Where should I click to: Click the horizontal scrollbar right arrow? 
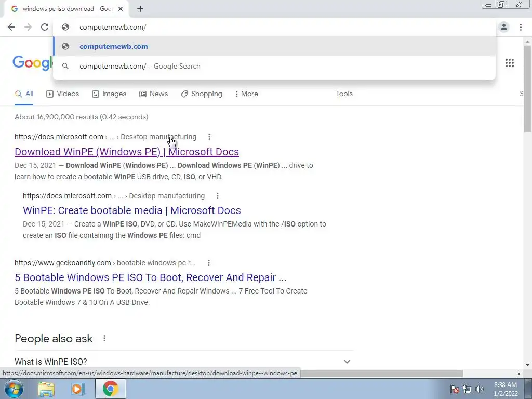[x=519, y=374]
